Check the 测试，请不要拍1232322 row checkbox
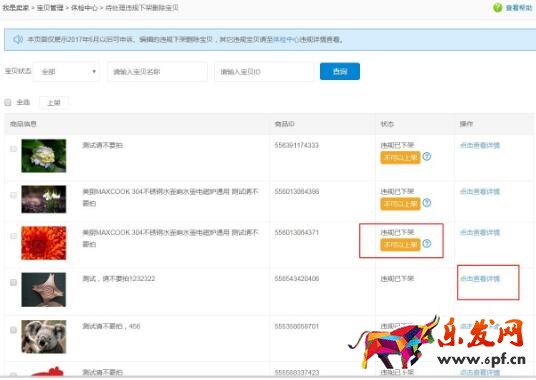This screenshot has width=536, height=380. click(x=13, y=282)
